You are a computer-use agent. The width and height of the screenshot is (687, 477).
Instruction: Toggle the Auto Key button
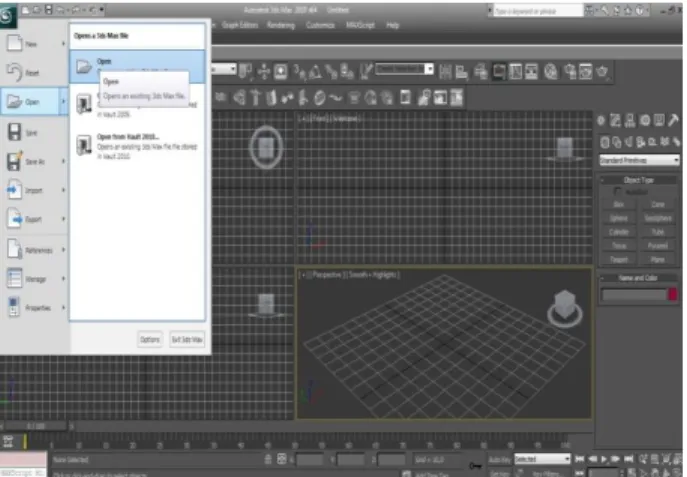[500, 459]
